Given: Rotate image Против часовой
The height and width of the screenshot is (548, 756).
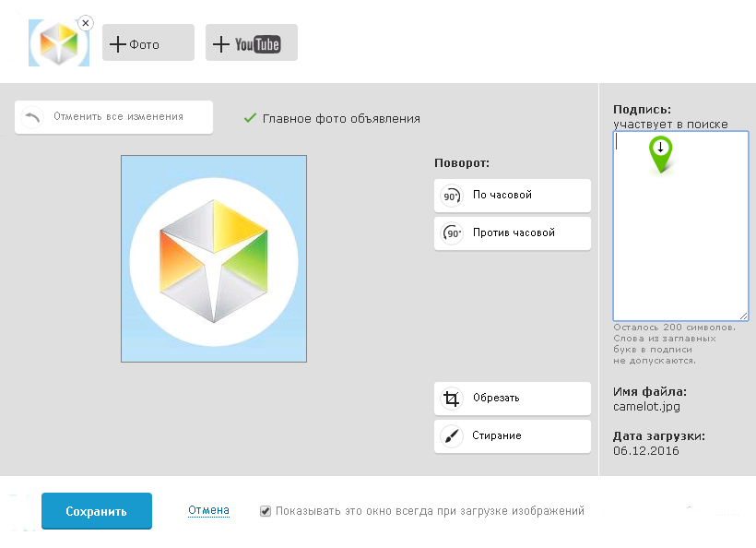Looking at the screenshot, I should pos(513,233).
